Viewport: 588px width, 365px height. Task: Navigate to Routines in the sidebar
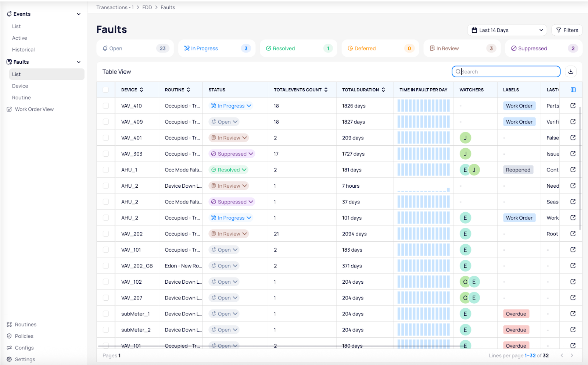26,325
